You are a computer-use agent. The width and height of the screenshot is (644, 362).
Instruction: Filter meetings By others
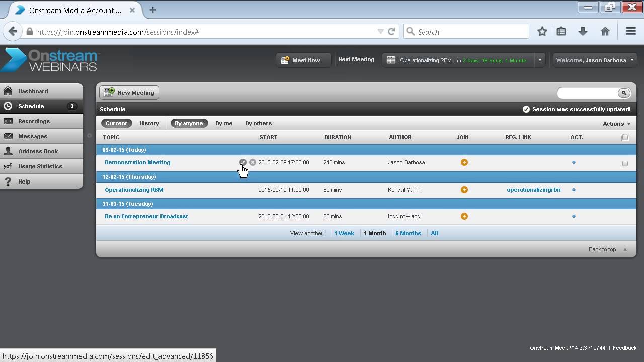point(258,123)
